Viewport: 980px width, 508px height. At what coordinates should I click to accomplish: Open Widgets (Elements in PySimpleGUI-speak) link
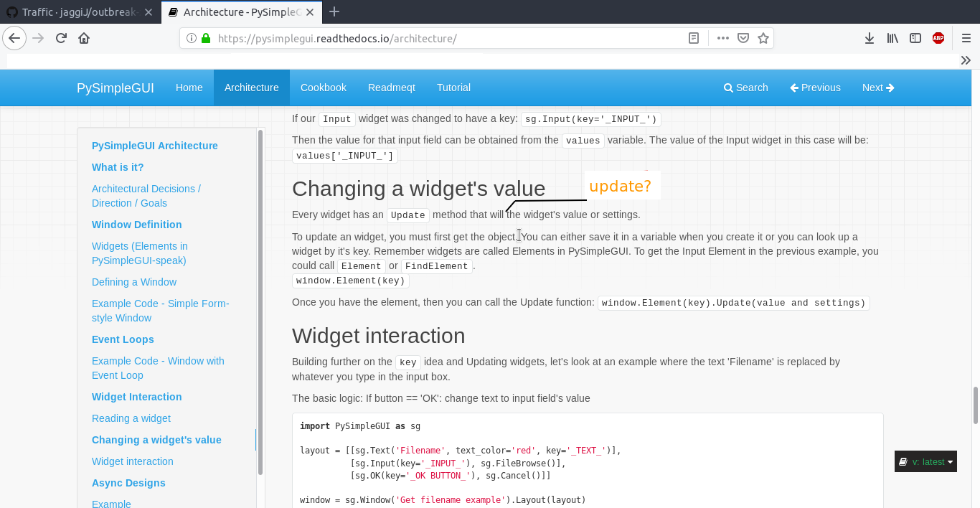140,253
